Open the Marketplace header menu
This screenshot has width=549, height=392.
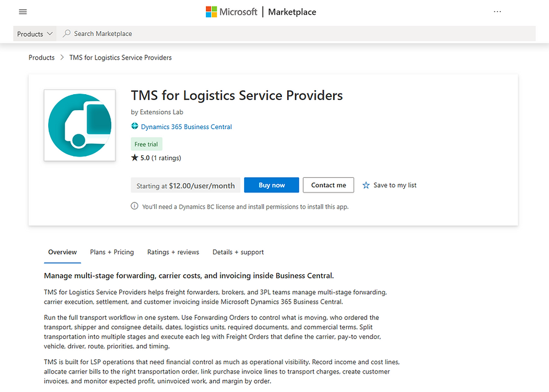click(292, 11)
